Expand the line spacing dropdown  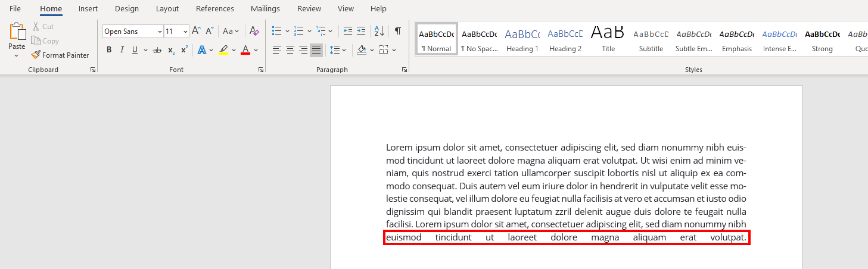pos(345,50)
